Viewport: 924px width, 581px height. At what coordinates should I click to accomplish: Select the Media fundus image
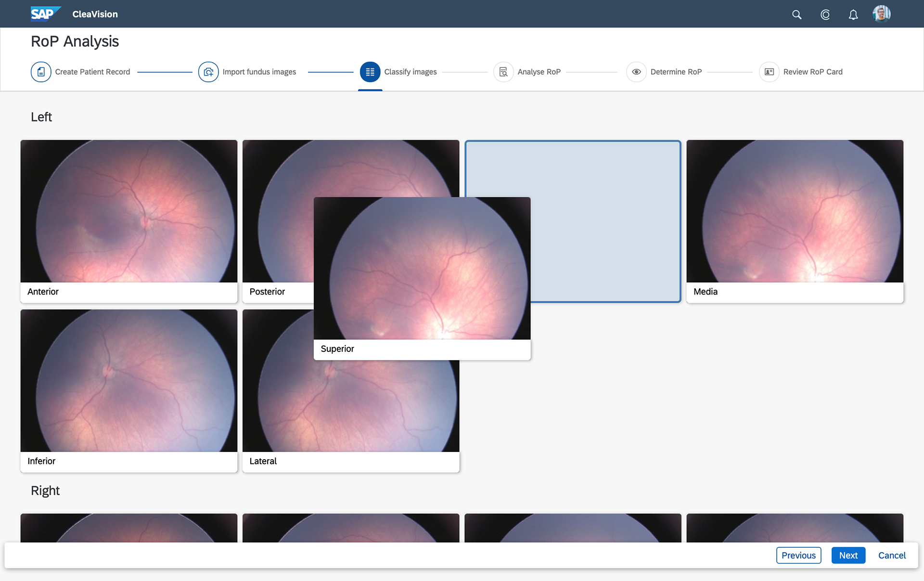795,211
